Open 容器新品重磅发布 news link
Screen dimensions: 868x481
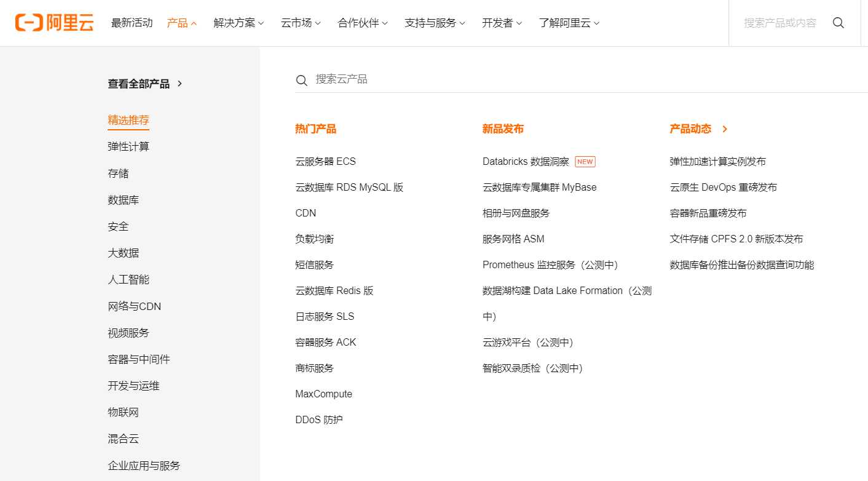[x=708, y=213]
